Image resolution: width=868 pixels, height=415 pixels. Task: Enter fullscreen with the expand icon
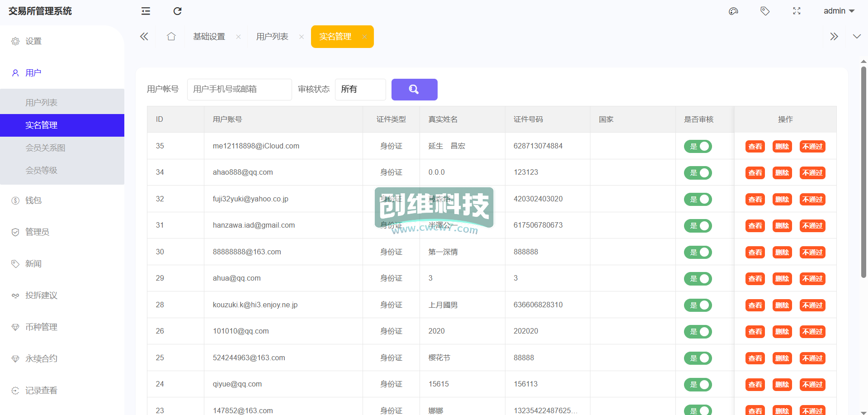(x=797, y=11)
